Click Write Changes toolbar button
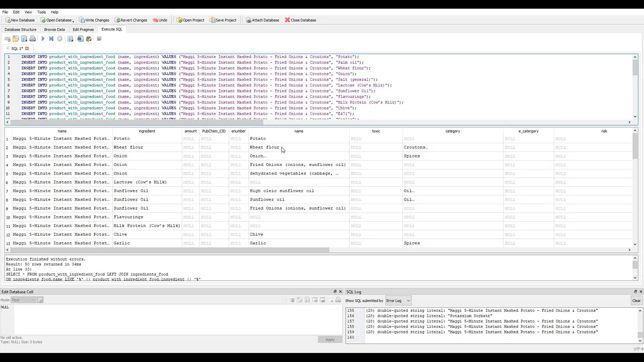This screenshot has height=362, width=644. [94, 20]
